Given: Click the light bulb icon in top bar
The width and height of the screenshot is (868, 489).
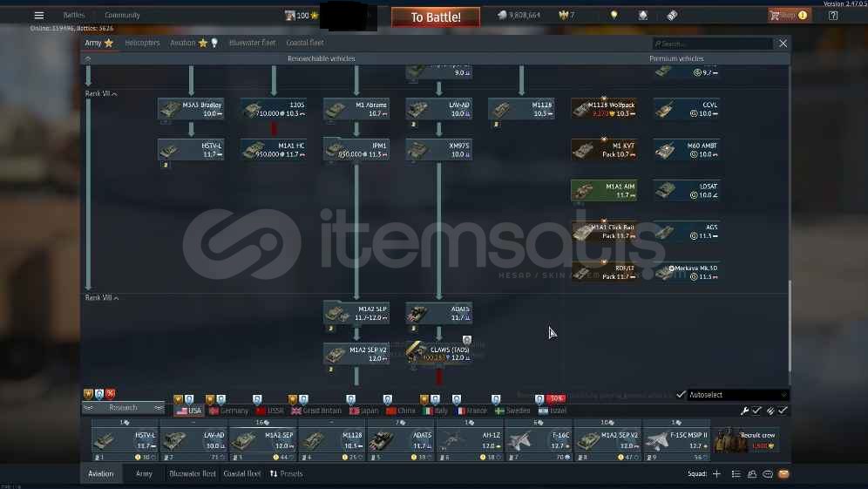Looking at the screenshot, I should [x=614, y=16].
